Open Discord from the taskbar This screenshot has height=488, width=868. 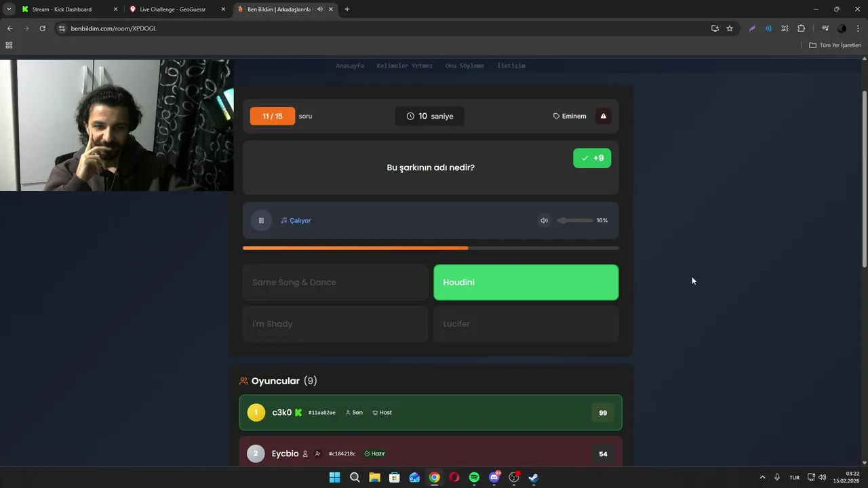[x=494, y=477]
